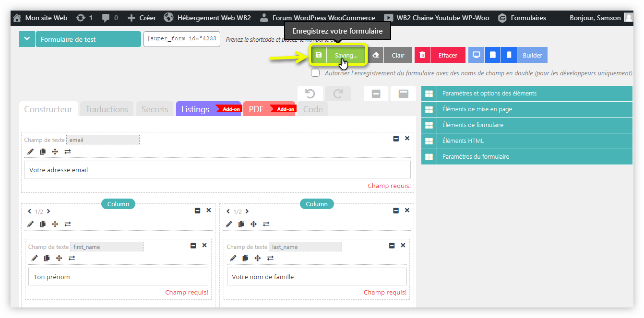Go to the Code tab
Image resolution: width=644 pixels, height=318 pixels.
tap(313, 109)
